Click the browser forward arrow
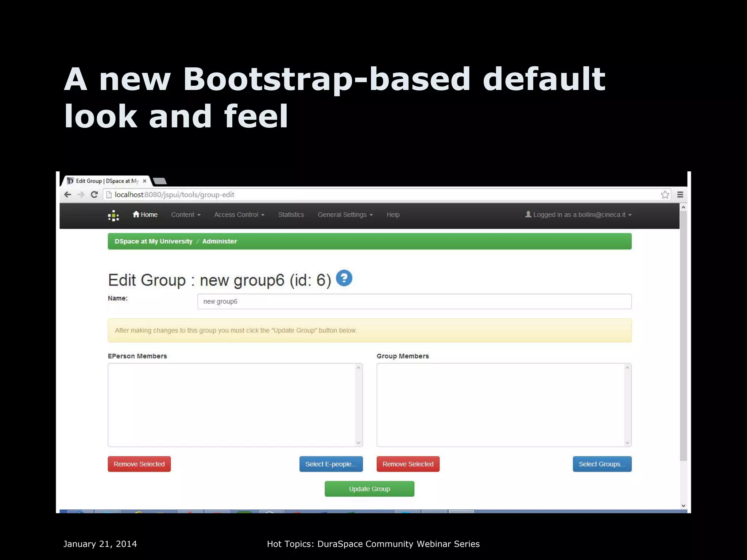 (x=81, y=195)
